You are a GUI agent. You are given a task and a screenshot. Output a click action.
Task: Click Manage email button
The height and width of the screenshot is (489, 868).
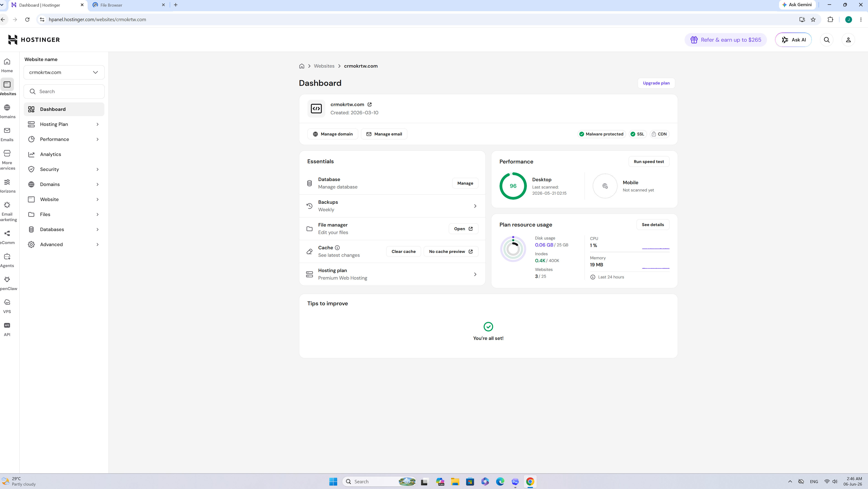(384, 134)
